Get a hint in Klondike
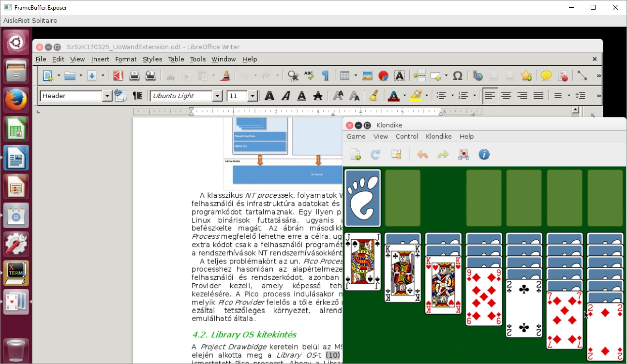 tap(463, 155)
